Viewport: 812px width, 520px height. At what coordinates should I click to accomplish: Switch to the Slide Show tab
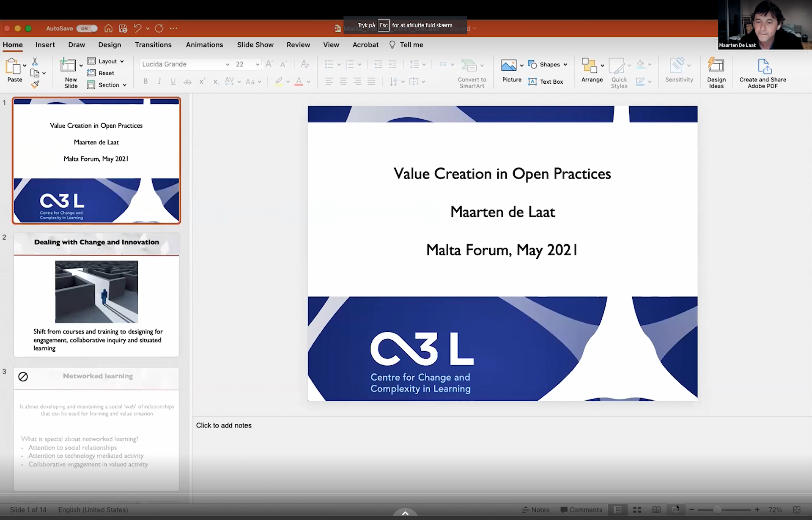click(x=255, y=45)
